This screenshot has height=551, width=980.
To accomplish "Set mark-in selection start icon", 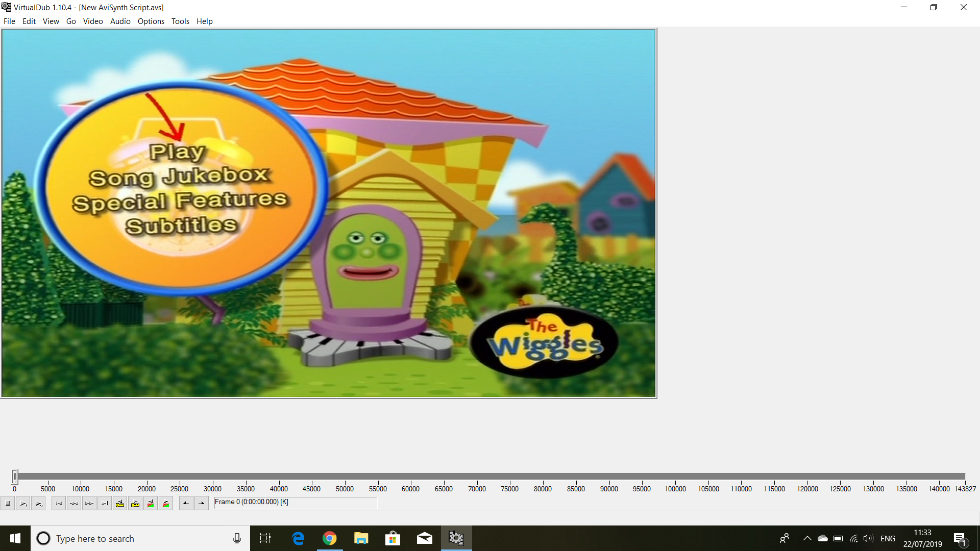I will point(186,504).
